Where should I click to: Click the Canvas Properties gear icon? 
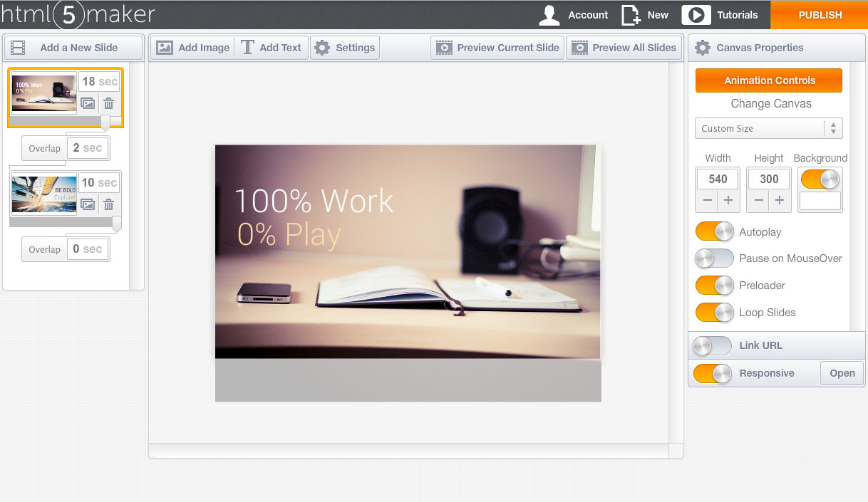point(703,48)
